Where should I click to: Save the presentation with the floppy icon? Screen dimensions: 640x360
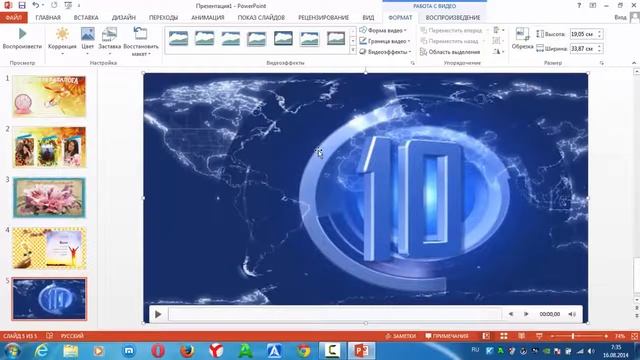tap(22, 5)
